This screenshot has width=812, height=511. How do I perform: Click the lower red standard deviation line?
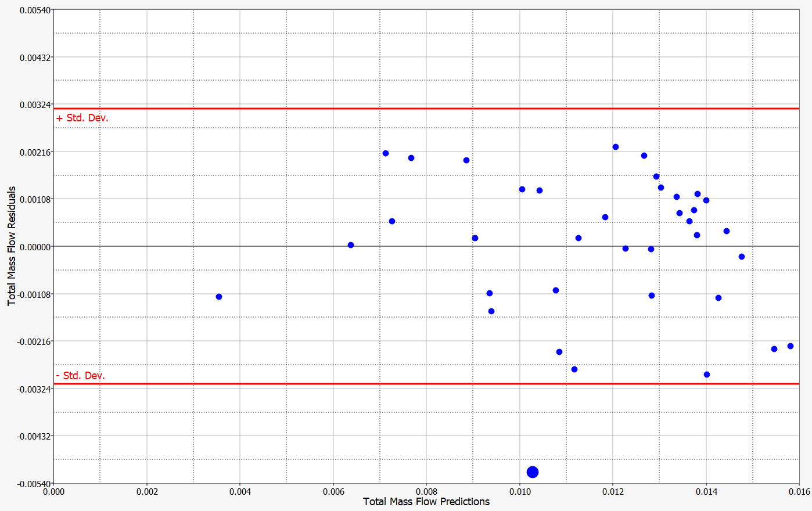pos(407,384)
